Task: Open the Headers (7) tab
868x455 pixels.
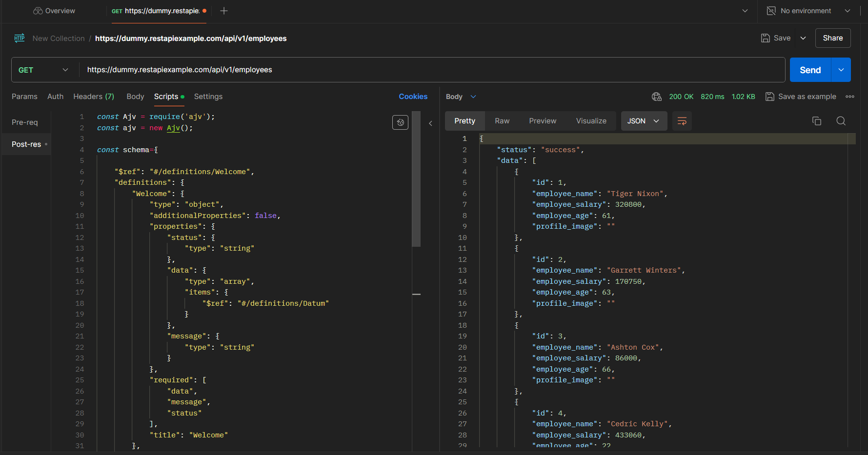Action: (94, 97)
